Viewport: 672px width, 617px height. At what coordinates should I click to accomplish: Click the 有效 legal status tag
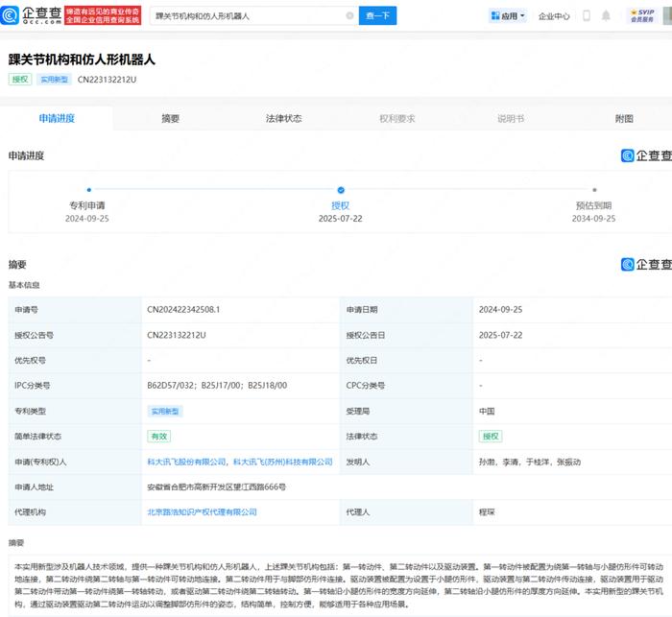tap(159, 437)
